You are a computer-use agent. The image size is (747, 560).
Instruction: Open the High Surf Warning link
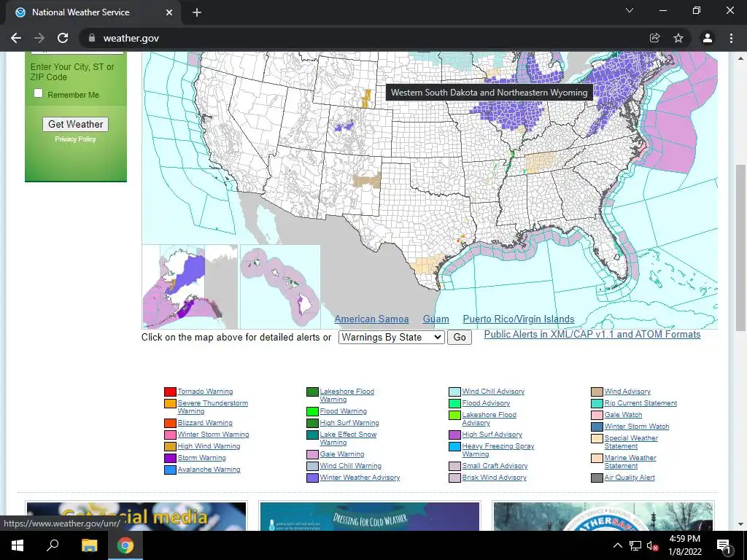(x=349, y=423)
